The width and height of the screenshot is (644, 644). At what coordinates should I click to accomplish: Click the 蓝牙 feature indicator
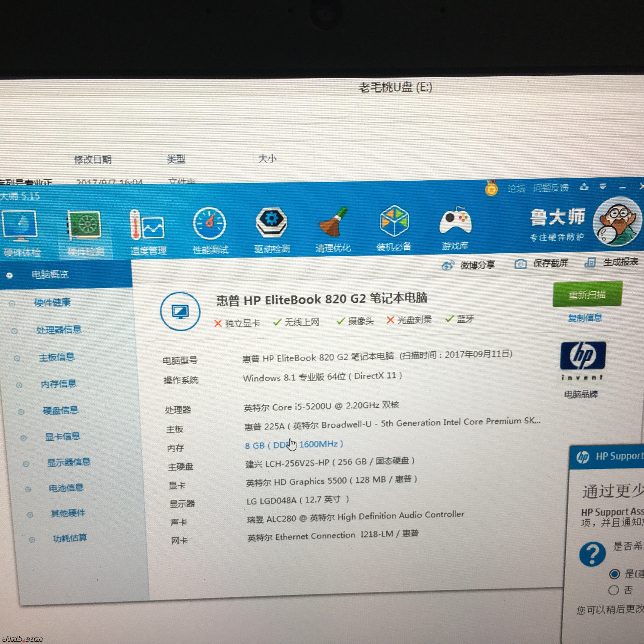point(460,319)
